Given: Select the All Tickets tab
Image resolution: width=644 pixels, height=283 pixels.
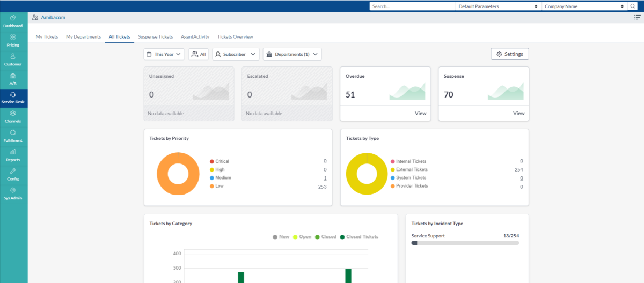Looking at the screenshot, I should 119,36.
